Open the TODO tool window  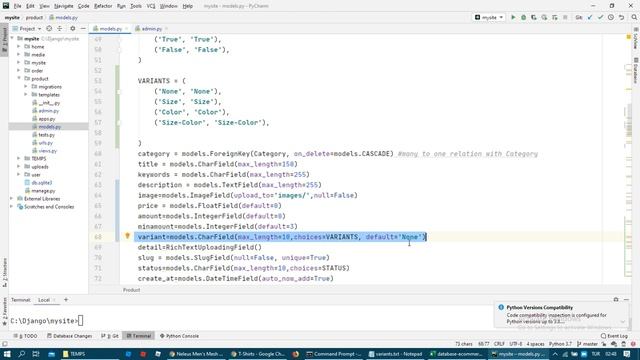coord(25,336)
